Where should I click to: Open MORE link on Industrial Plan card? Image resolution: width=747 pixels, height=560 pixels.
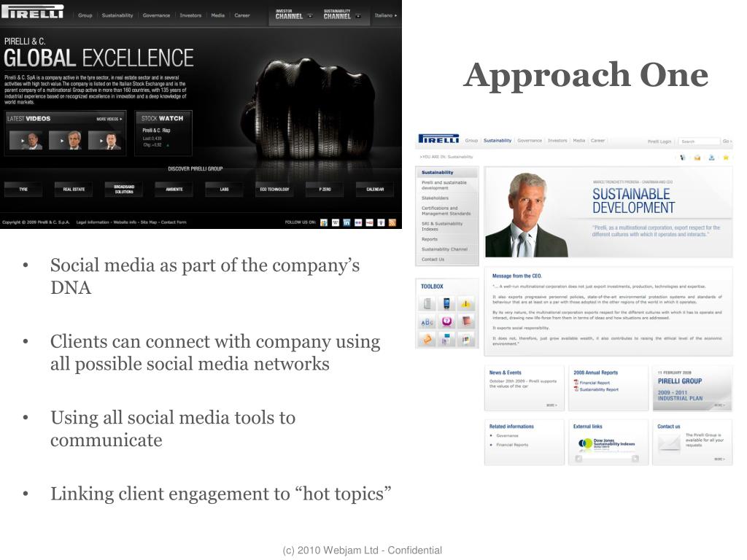pos(719,405)
